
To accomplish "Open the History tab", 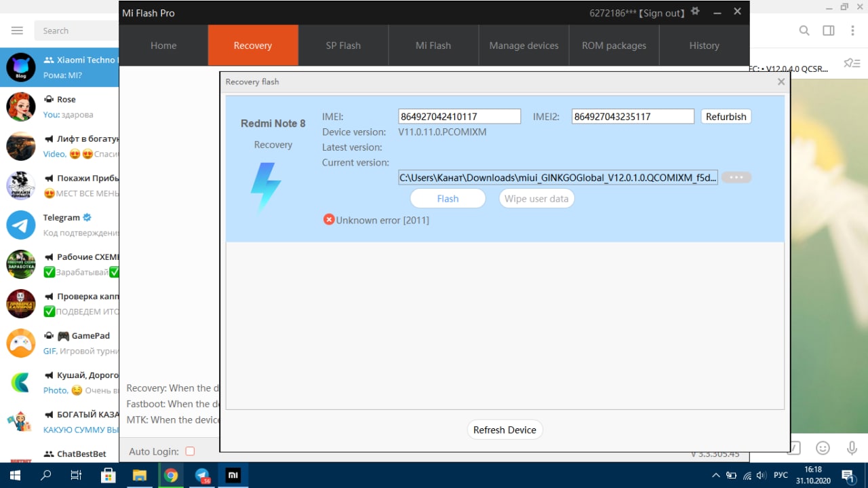I will [704, 45].
